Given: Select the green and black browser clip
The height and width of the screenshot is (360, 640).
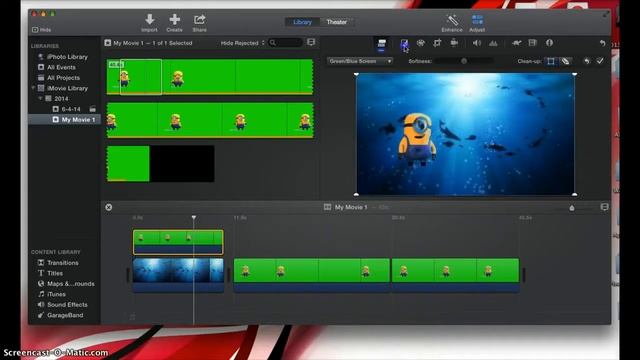Looking at the screenshot, I should (160, 164).
